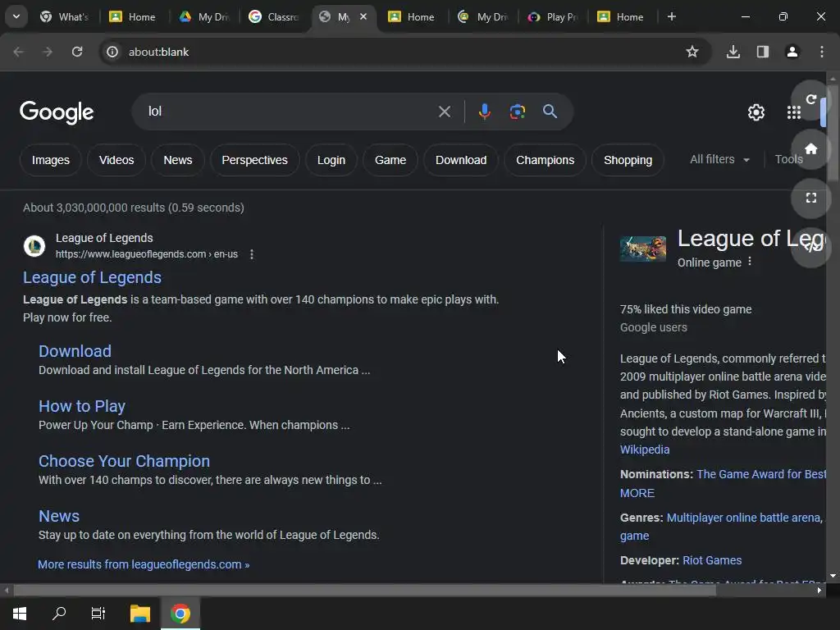Select the Game filter chip
The width and height of the screenshot is (840, 630).
click(x=390, y=160)
